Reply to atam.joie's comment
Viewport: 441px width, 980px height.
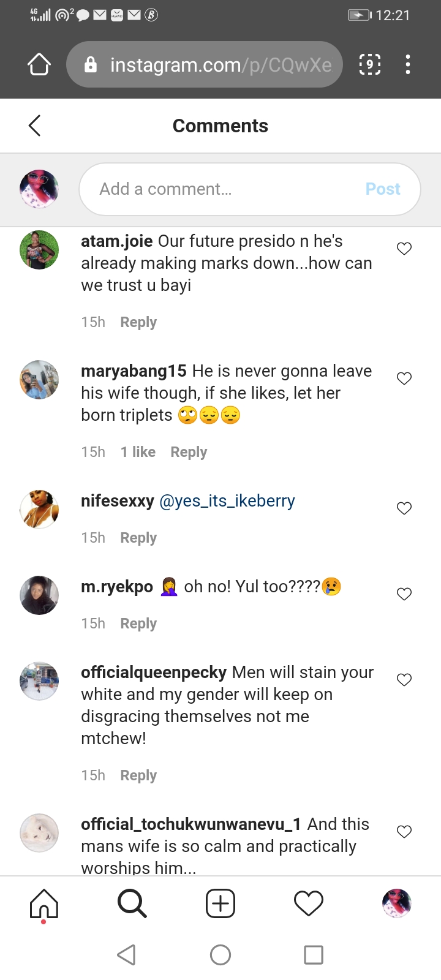pyautogui.click(x=138, y=322)
